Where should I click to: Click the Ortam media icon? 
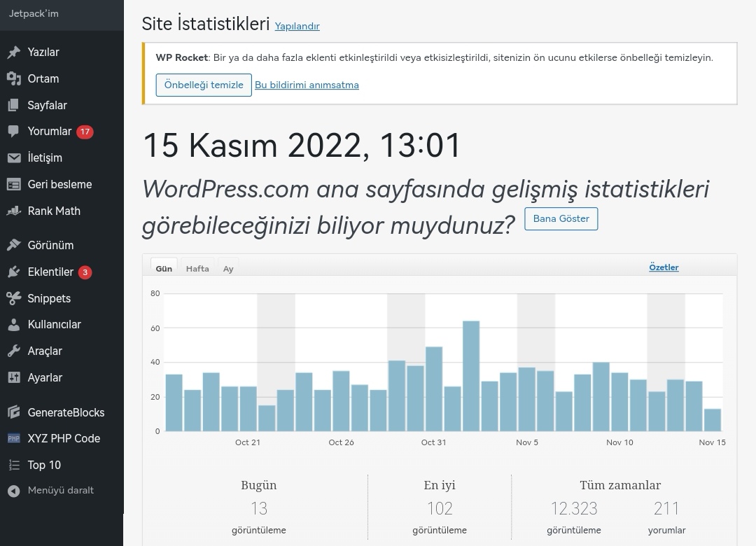point(14,78)
